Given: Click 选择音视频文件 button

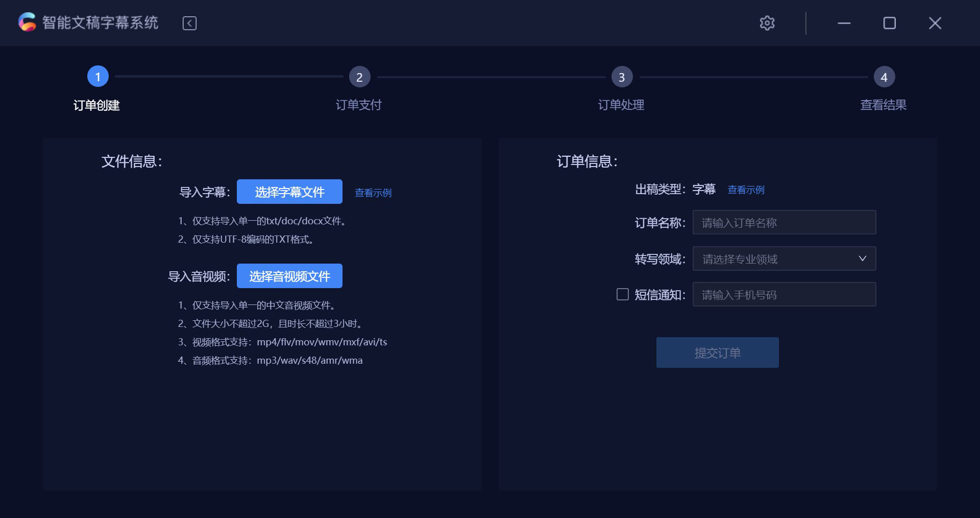Looking at the screenshot, I should pyautogui.click(x=289, y=276).
